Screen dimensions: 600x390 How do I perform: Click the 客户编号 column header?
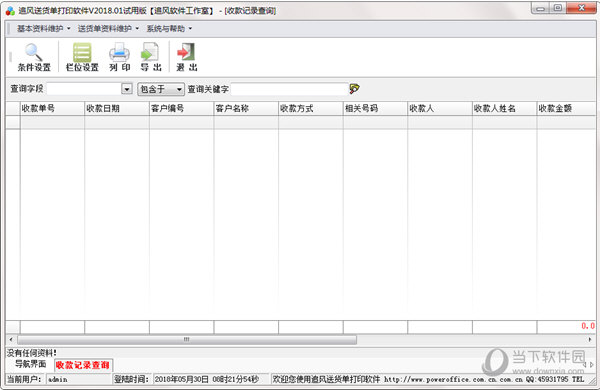tap(181, 108)
